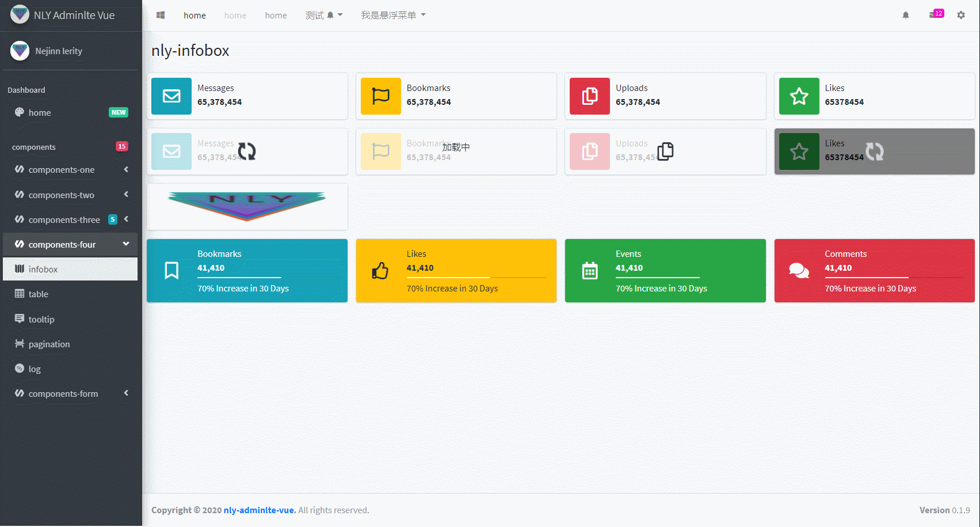
Task: Click the notification bell icon in navbar
Action: pyautogui.click(x=905, y=16)
